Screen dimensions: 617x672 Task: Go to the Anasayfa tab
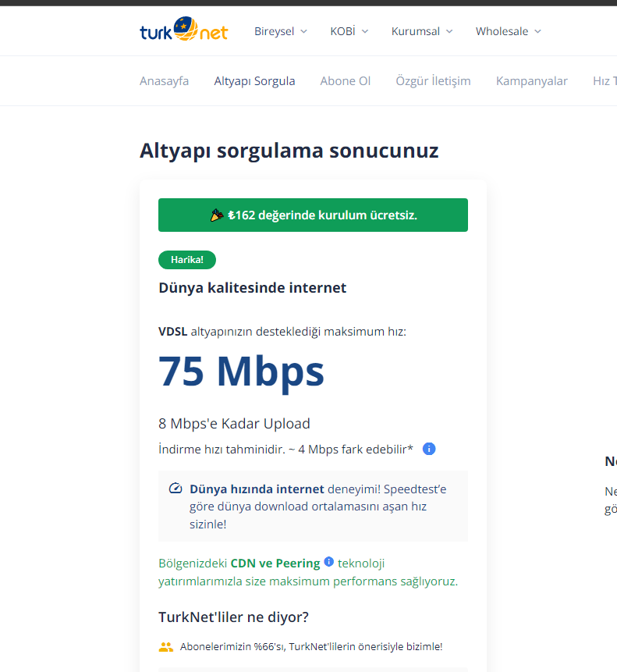164,81
